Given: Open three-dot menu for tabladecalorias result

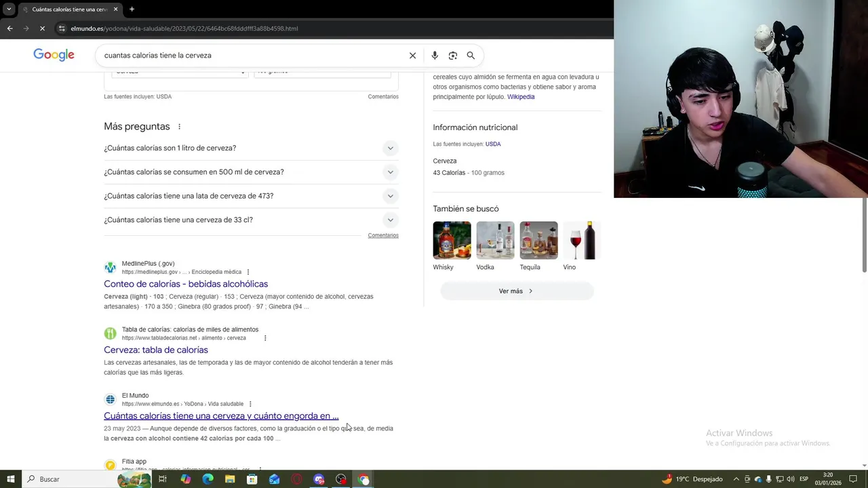Looking at the screenshot, I should pos(265,338).
